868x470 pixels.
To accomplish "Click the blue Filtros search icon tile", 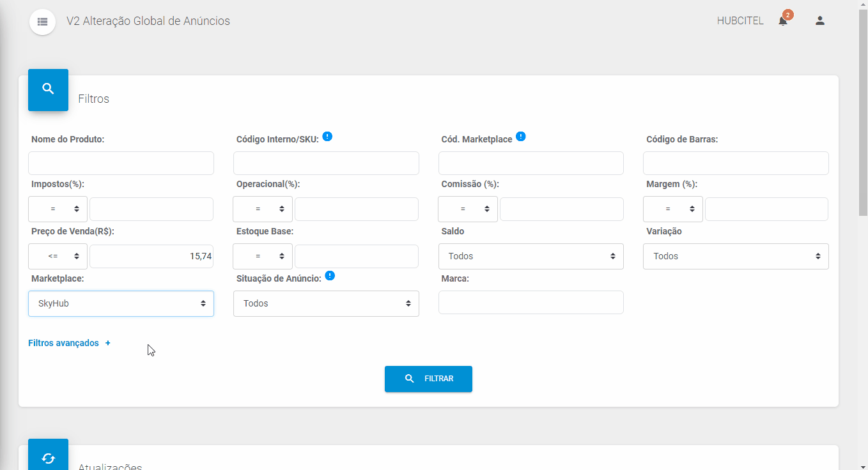I will (x=48, y=90).
